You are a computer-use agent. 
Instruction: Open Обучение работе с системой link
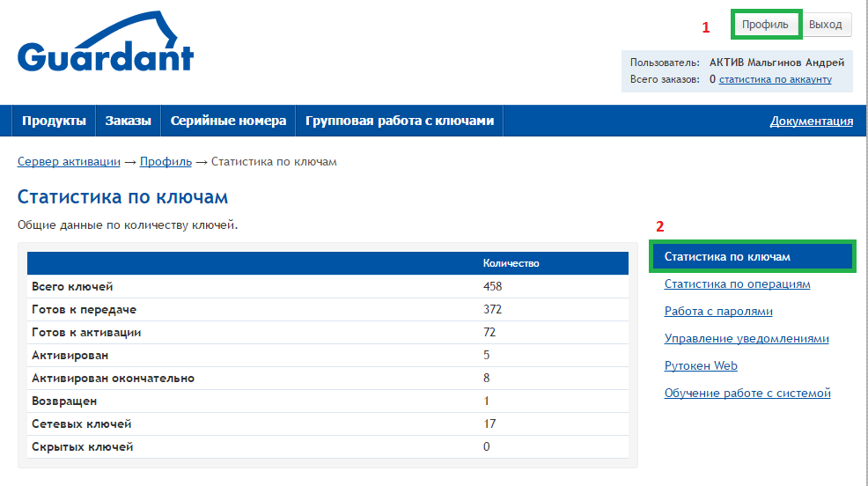747,394
